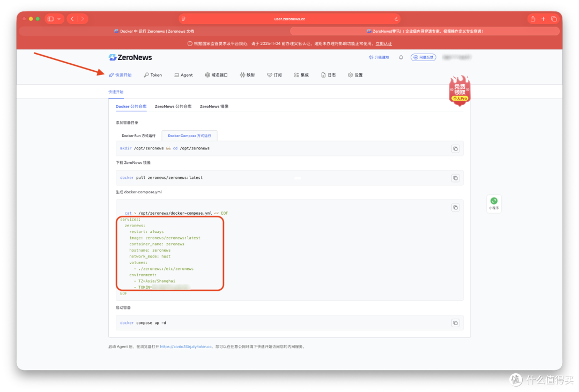Click the 添加容器目录 heading
This screenshot has height=392, width=579.
click(x=127, y=123)
